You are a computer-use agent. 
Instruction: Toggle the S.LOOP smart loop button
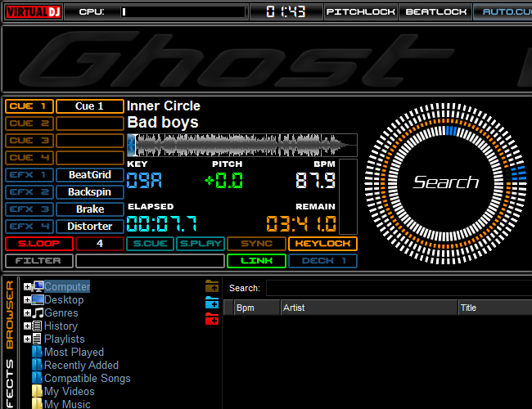tap(39, 244)
